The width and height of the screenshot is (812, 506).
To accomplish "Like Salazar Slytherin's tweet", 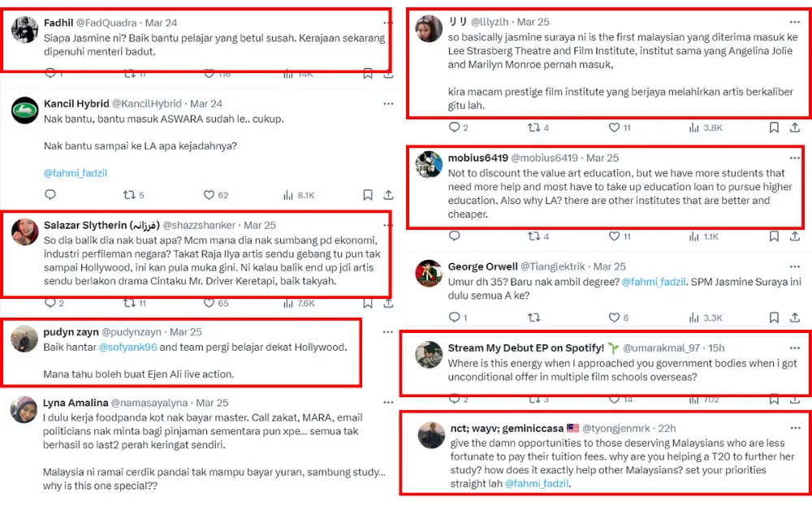I will click(x=209, y=303).
